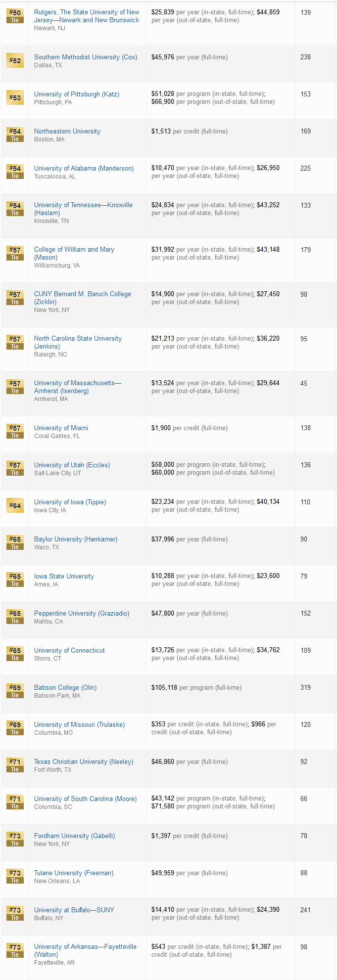The image size is (337, 980).
Task: Select College of William and Mary link
Action: (74, 250)
